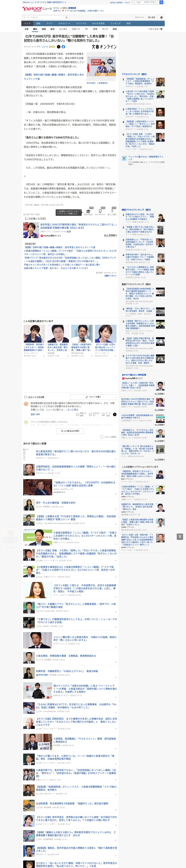Open the 伝説の美人キャリア官僚・松川るい link
The height and width of the screenshot is (868, 186).
[x=56, y=268]
